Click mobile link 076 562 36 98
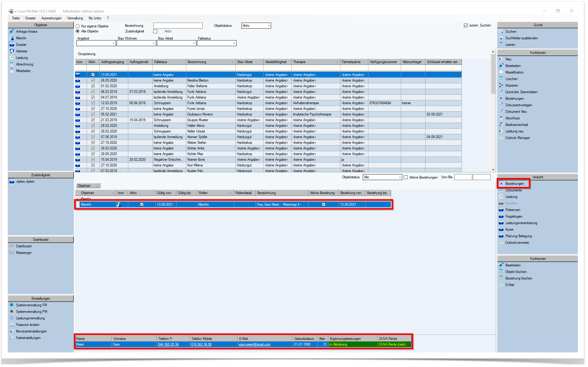Viewport: 588px width, 367px height. (201, 344)
